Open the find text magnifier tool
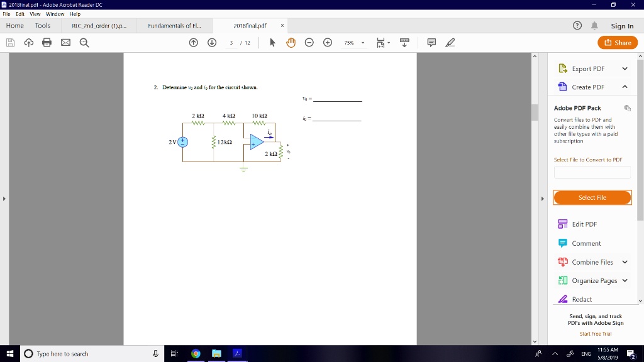 84,43
